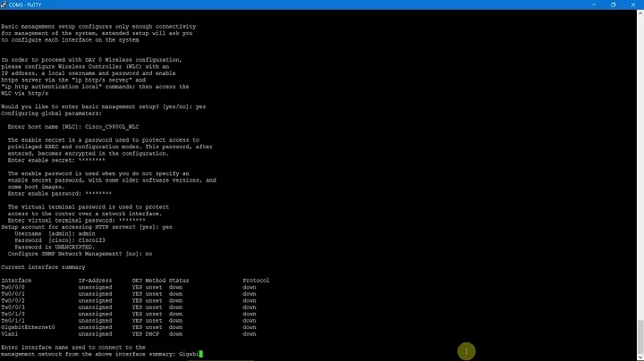Click the 'Current interface summary' line
This screenshot has width=644, height=361.
pyautogui.click(x=43, y=267)
